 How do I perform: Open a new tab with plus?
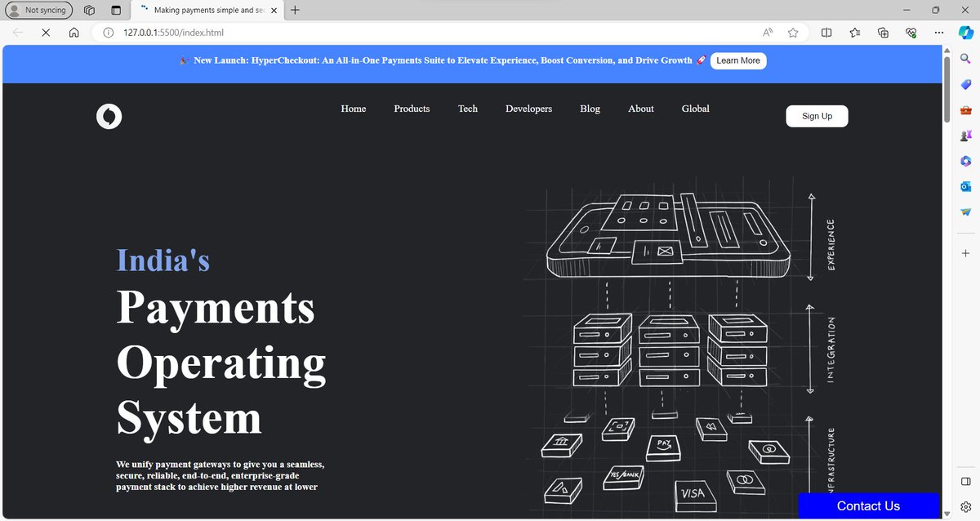[x=295, y=10]
